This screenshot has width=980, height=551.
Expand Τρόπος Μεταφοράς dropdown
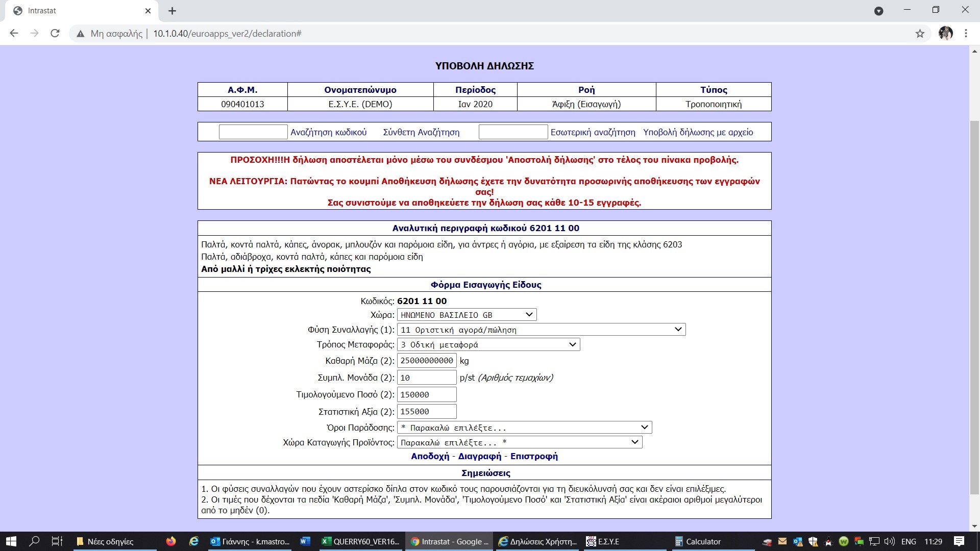tap(488, 344)
